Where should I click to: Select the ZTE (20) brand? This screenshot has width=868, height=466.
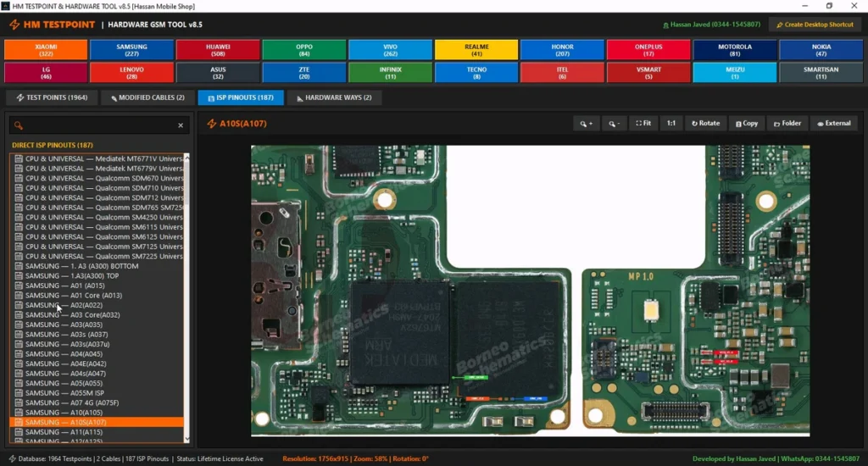(304, 73)
